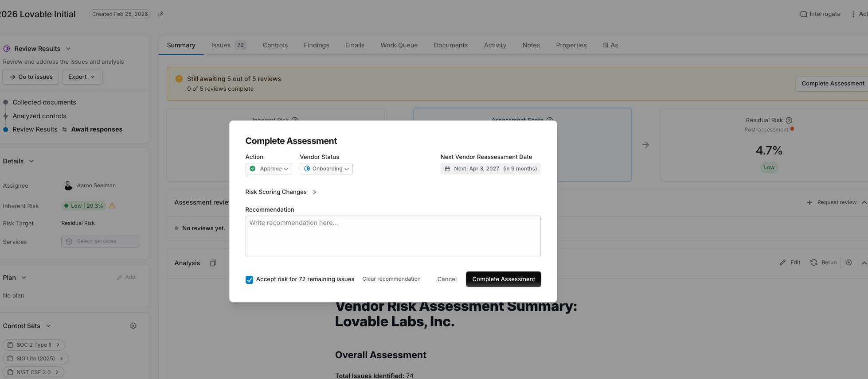Click Add in the Plan section
The height and width of the screenshot is (379, 868).
(x=126, y=277)
